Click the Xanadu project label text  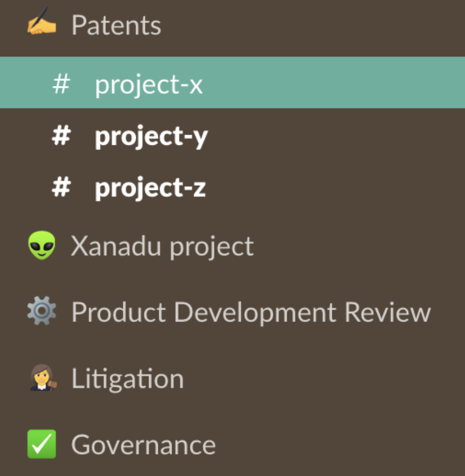pos(162,247)
